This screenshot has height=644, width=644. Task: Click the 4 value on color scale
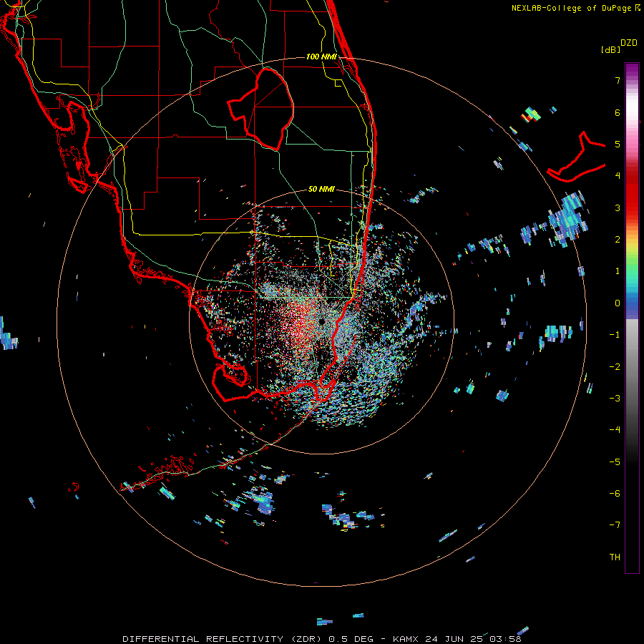[x=618, y=176]
